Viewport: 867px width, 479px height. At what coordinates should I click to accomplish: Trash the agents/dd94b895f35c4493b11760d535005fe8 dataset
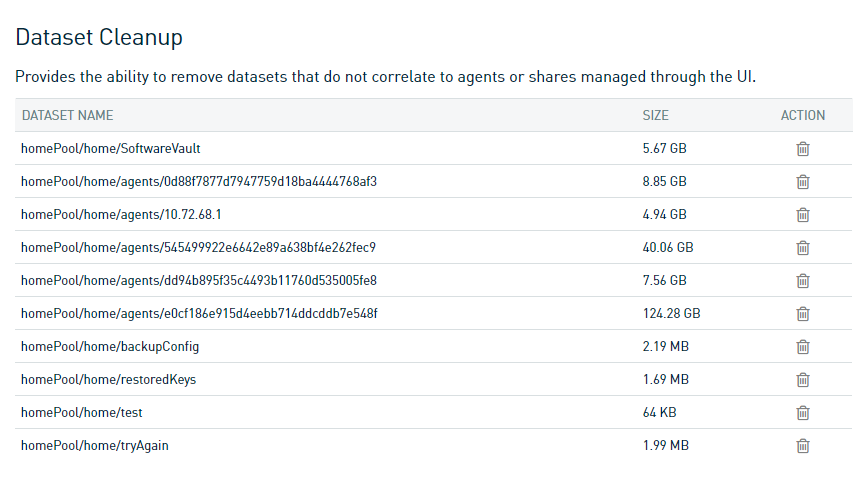pos(802,281)
